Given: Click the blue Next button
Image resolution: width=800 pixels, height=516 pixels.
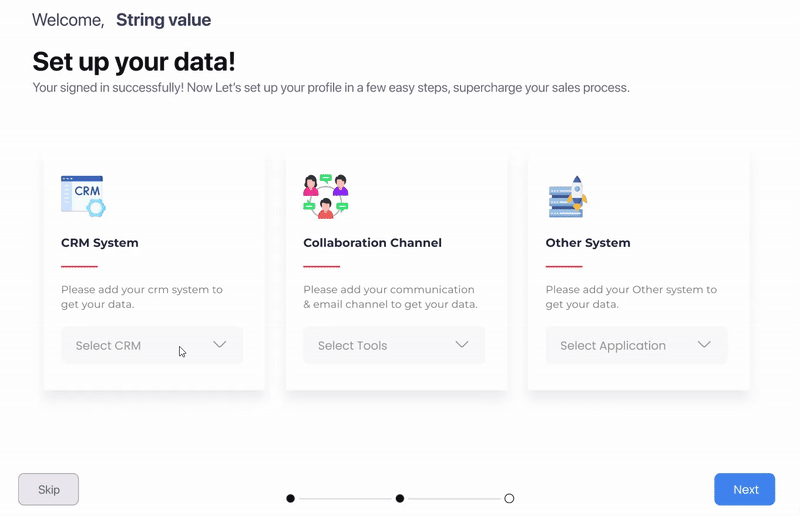Looking at the screenshot, I should tap(744, 489).
